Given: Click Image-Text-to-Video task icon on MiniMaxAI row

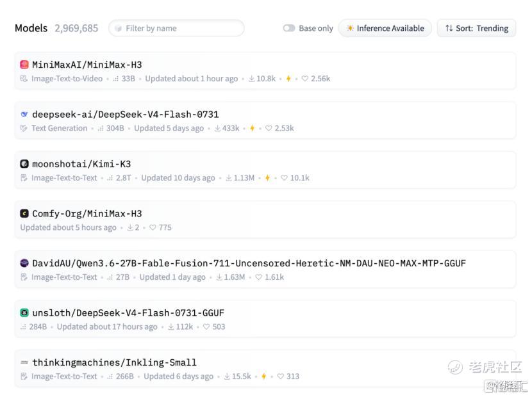Looking at the screenshot, I should (24, 79).
